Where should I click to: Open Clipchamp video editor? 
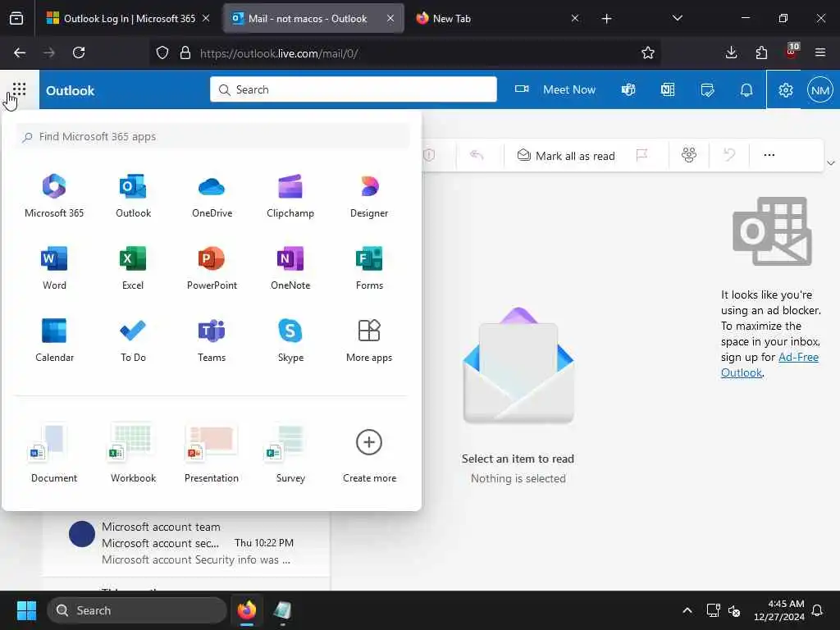[x=290, y=195]
